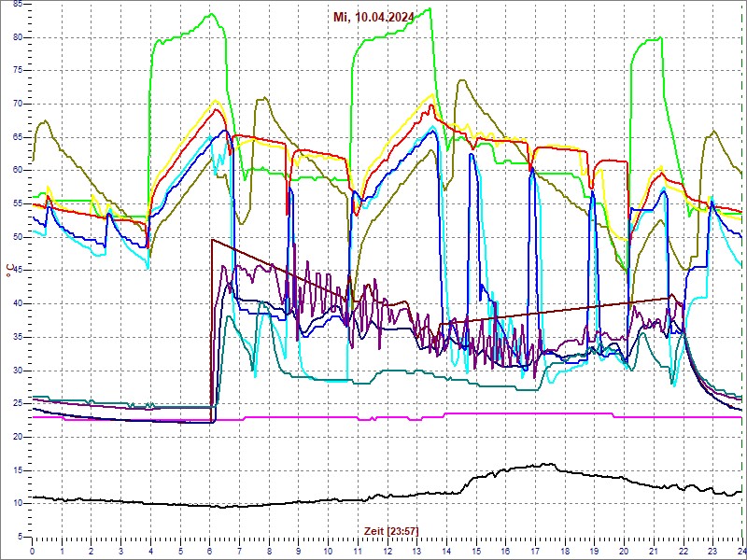This screenshot has width=747, height=560.
Task: Click hour 3 on the time axis
Action: 121,551
